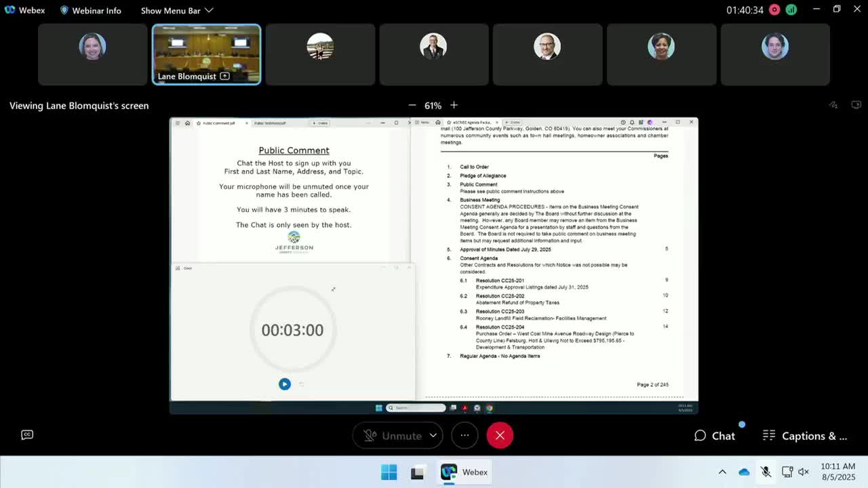Start the 00:03:00 timer with play button

[x=285, y=384]
